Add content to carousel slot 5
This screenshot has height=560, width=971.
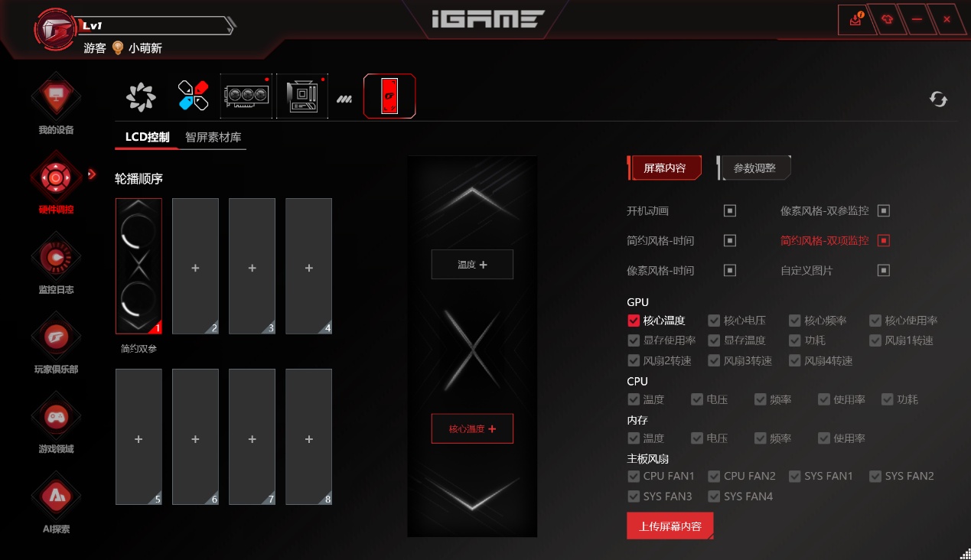[x=138, y=437]
